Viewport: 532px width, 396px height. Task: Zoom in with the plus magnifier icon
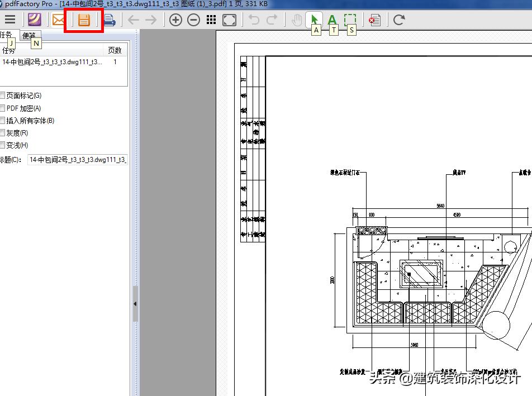tap(175, 21)
